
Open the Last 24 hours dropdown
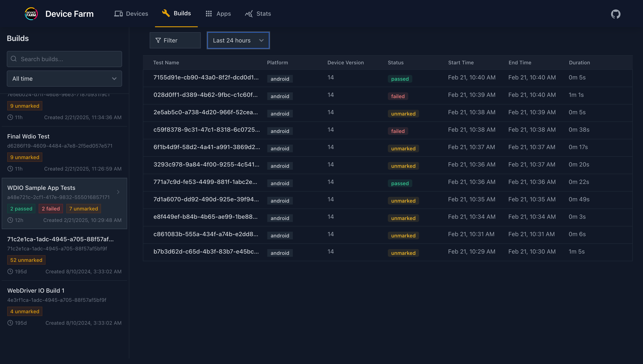coord(238,41)
